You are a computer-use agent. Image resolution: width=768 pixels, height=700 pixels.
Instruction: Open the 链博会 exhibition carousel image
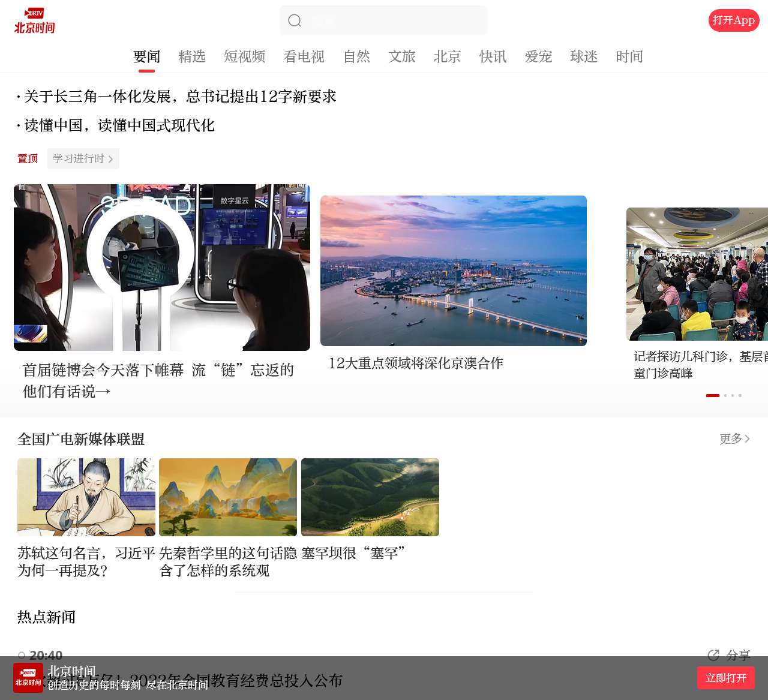tap(162, 268)
